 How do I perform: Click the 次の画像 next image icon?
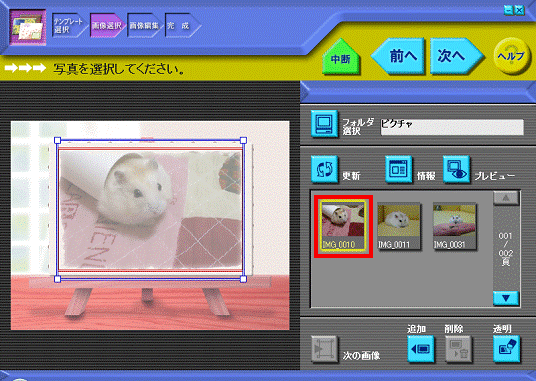(x=324, y=349)
